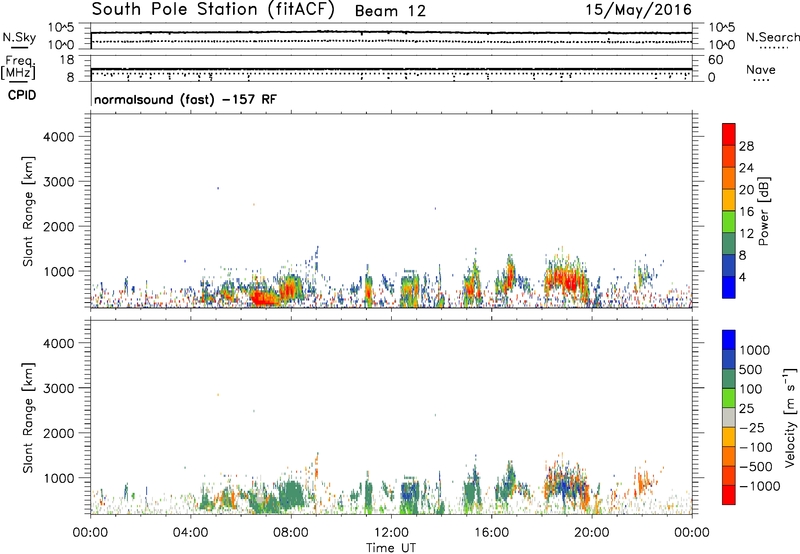Image resolution: width=800 pixels, height=554 pixels.
Task: Click the power colorbar value '4'
Action: click(x=742, y=277)
